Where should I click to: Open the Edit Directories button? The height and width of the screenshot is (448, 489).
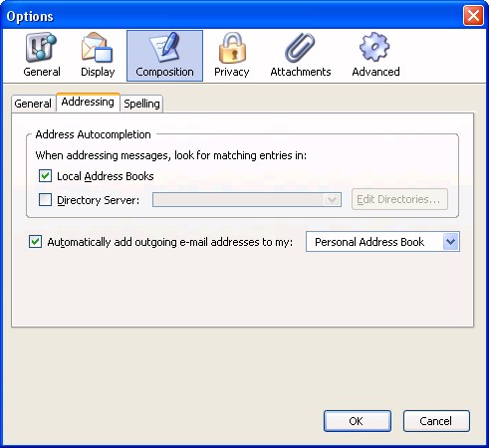click(x=399, y=199)
